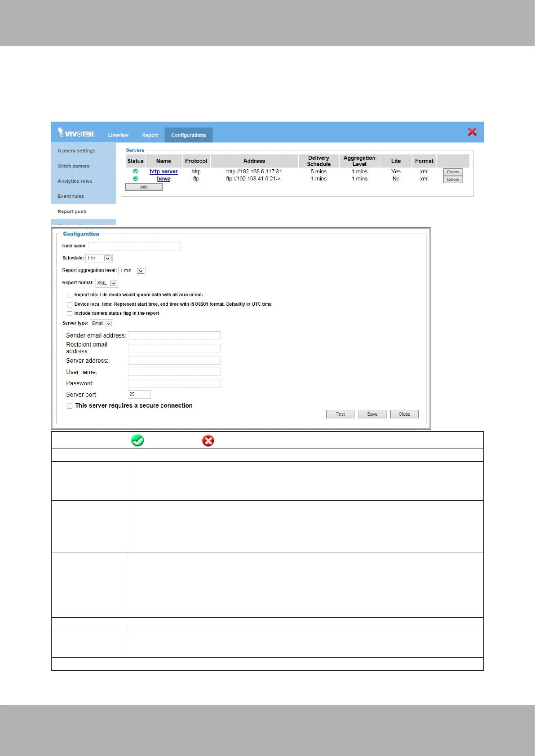The height and width of the screenshot is (756, 535).
Task: Click the Save button
Action: coord(372,414)
